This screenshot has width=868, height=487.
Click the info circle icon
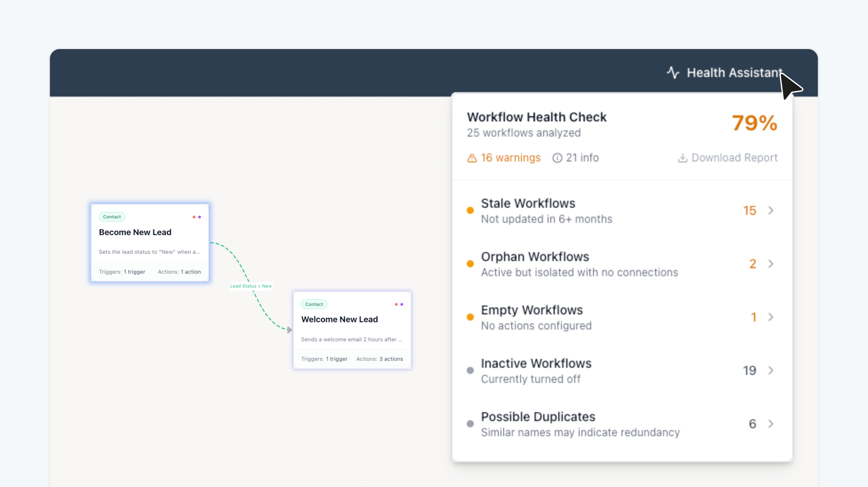[557, 158]
